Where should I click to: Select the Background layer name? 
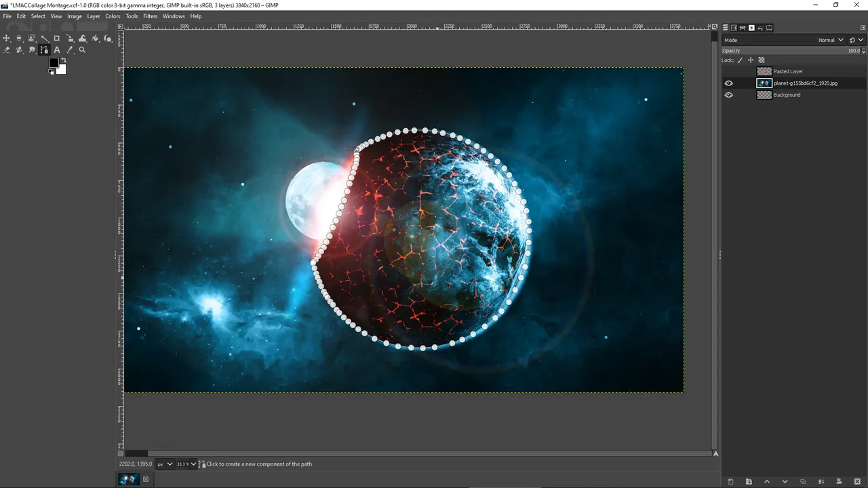(787, 95)
